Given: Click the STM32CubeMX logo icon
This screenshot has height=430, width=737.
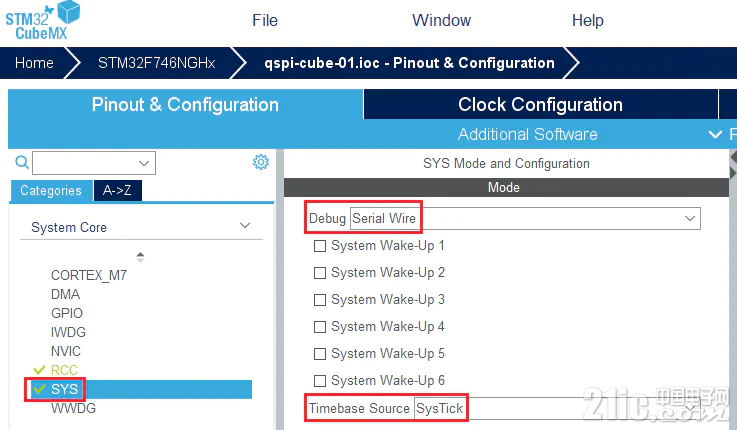Looking at the screenshot, I should [x=42, y=20].
